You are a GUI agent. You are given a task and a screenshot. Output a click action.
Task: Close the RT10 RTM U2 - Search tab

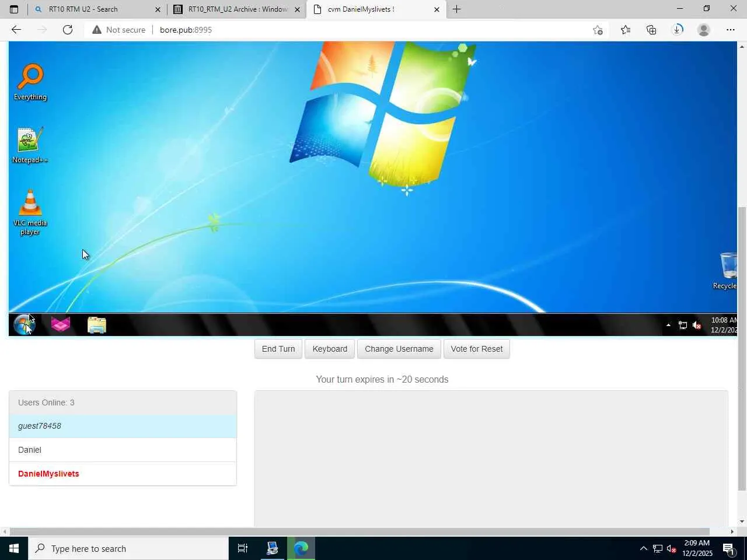(158, 9)
